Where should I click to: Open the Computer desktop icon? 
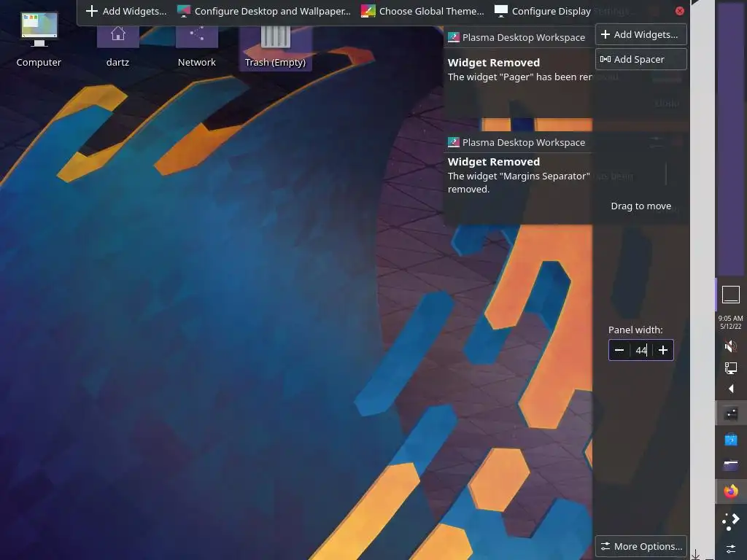tap(39, 40)
